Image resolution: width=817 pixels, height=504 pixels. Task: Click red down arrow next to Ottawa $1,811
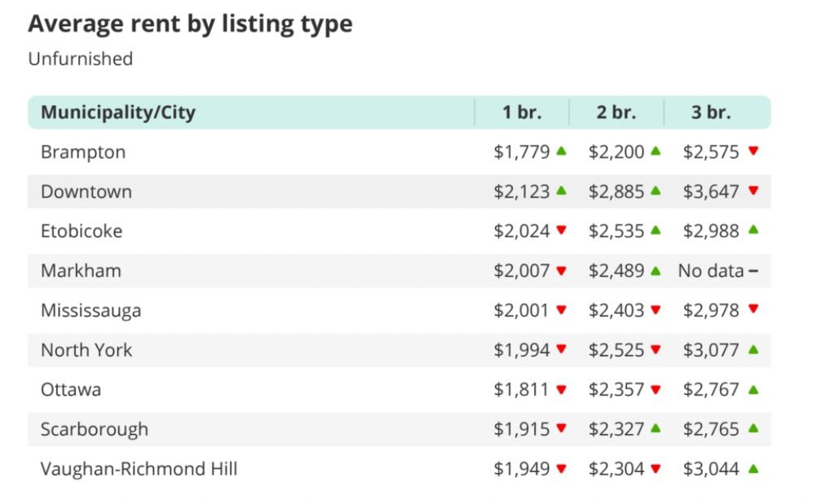561,389
